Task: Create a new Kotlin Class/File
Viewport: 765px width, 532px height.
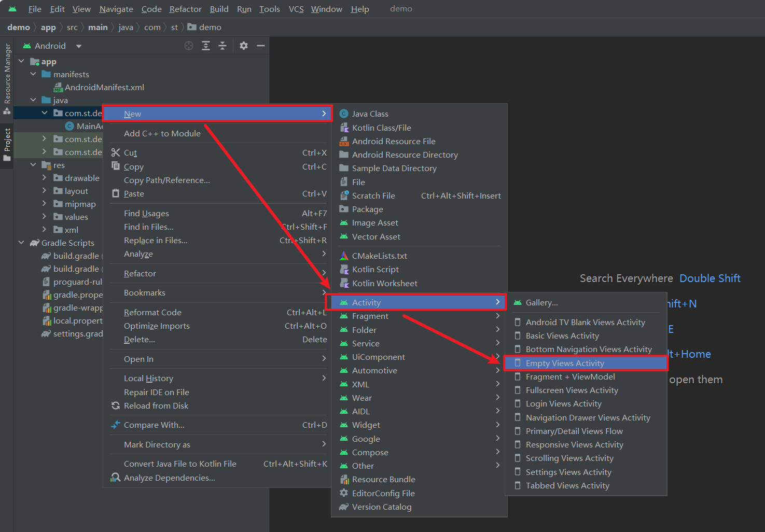Action: pyautogui.click(x=419, y=128)
